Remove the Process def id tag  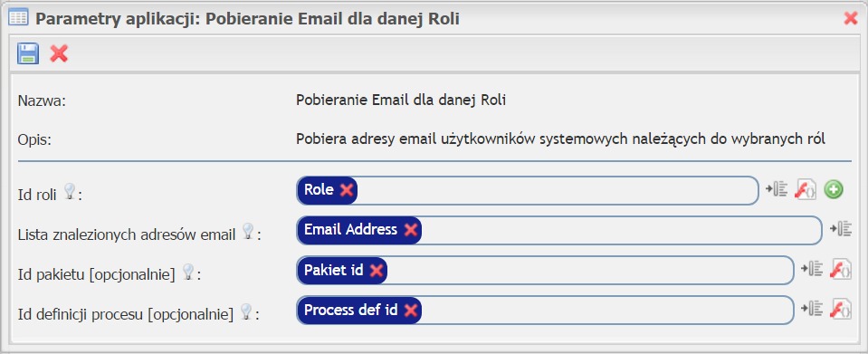click(410, 311)
